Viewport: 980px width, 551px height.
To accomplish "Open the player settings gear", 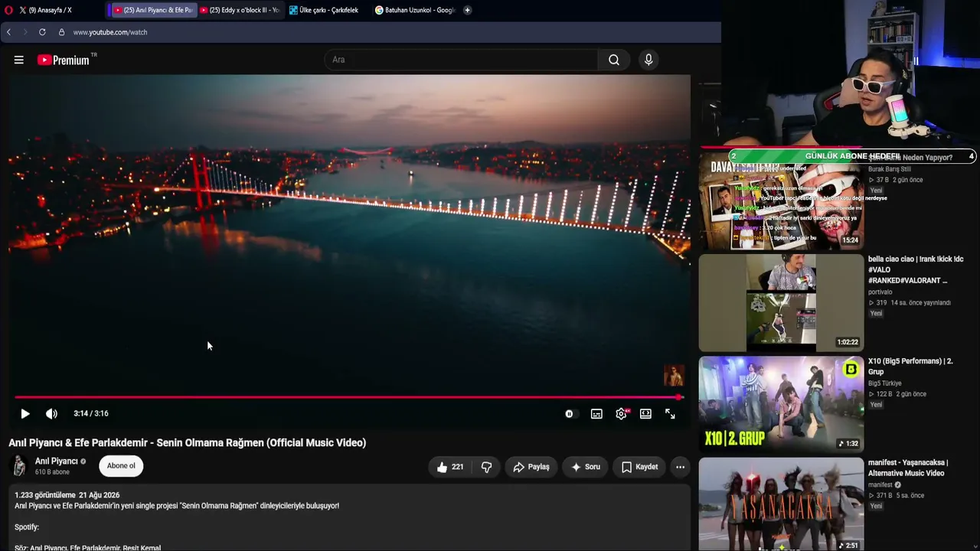I will pos(622,413).
